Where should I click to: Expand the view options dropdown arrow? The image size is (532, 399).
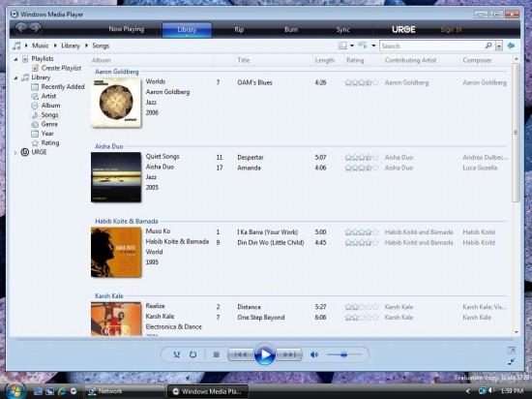click(x=373, y=46)
